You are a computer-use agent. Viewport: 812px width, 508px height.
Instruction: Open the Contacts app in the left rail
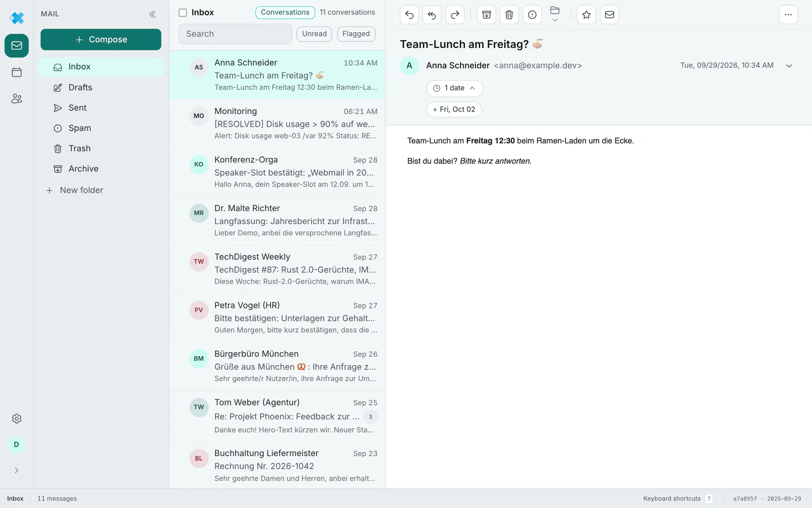17,99
